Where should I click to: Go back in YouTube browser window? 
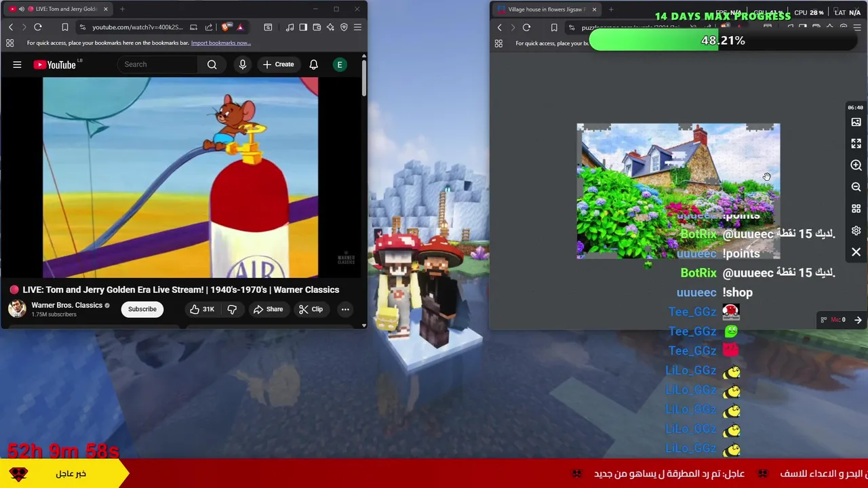pyautogui.click(x=11, y=27)
